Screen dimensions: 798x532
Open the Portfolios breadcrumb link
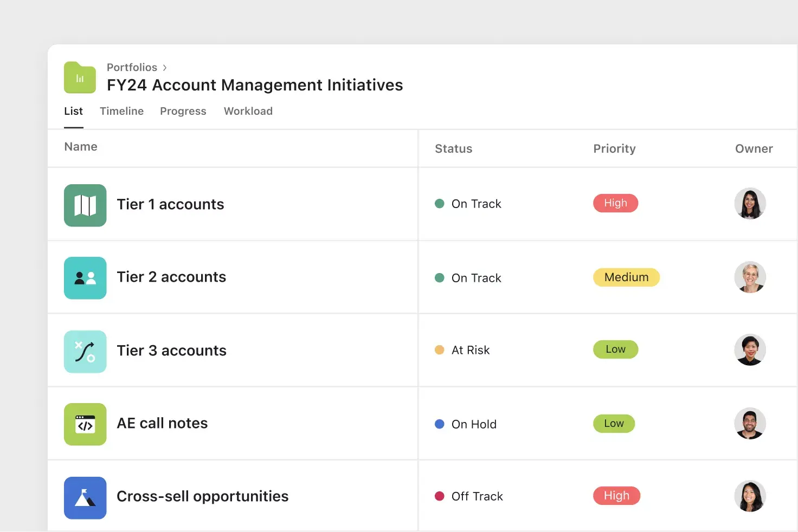(x=132, y=67)
